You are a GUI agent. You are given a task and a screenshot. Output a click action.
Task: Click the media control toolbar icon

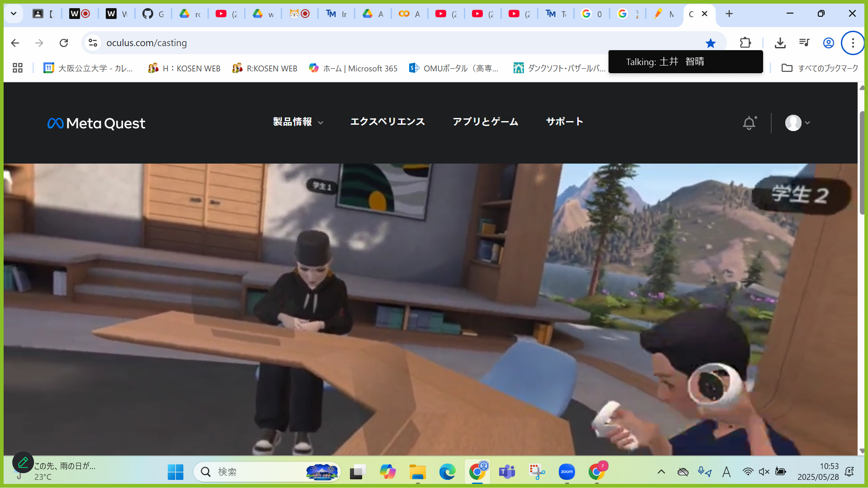pos(804,43)
